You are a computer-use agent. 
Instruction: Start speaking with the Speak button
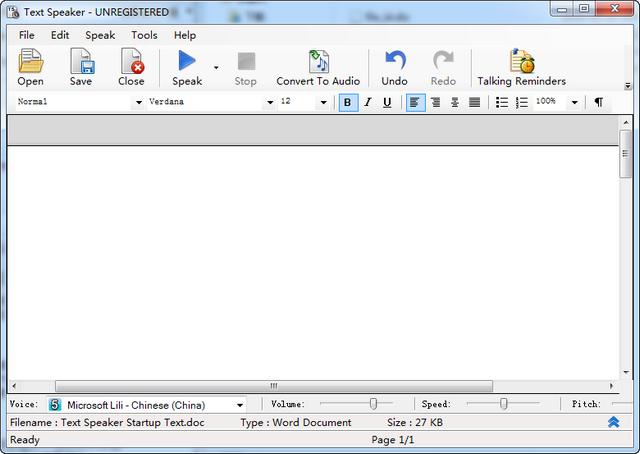pyautogui.click(x=187, y=63)
